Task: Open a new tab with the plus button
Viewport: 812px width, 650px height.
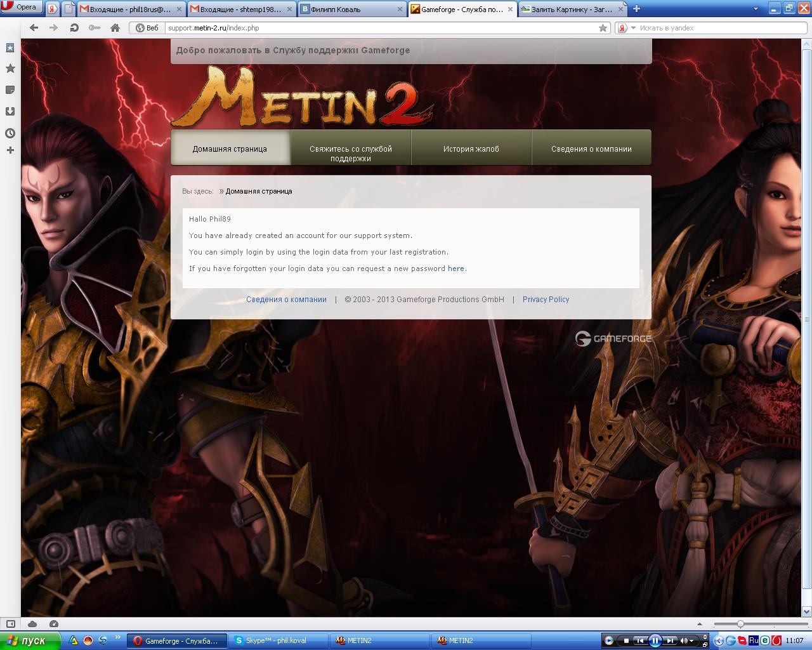Action: 636,9
